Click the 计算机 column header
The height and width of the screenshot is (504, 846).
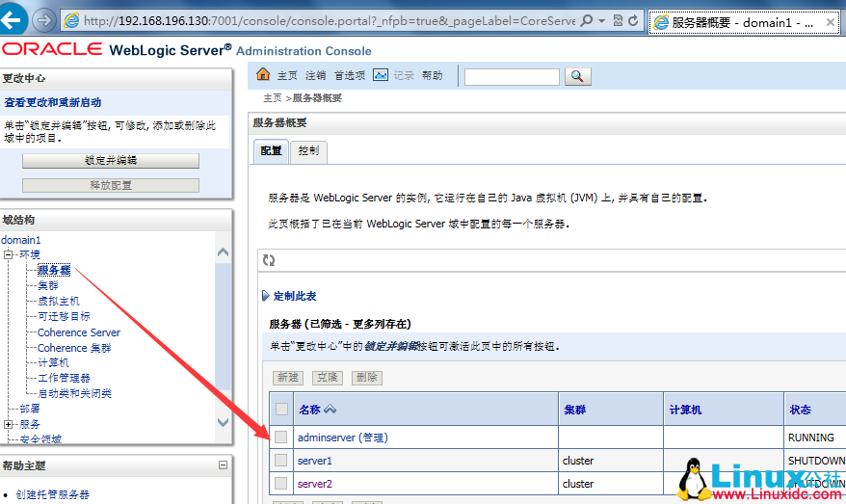point(685,410)
